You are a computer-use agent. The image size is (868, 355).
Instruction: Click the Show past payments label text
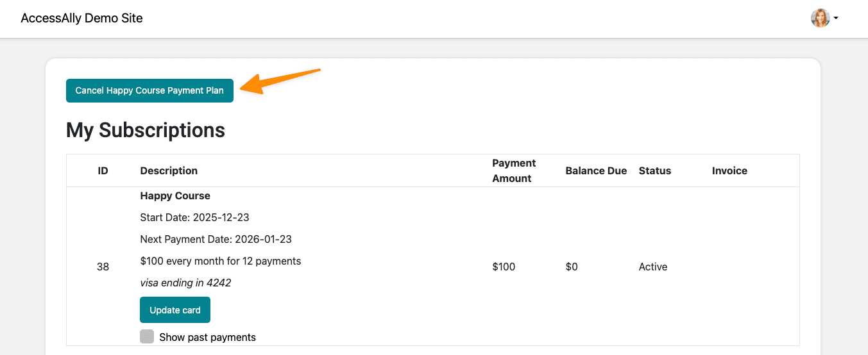tap(207, 337)
